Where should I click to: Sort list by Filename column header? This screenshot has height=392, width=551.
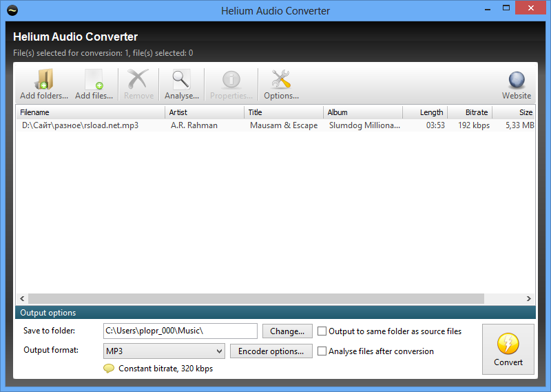coord(90,112)
